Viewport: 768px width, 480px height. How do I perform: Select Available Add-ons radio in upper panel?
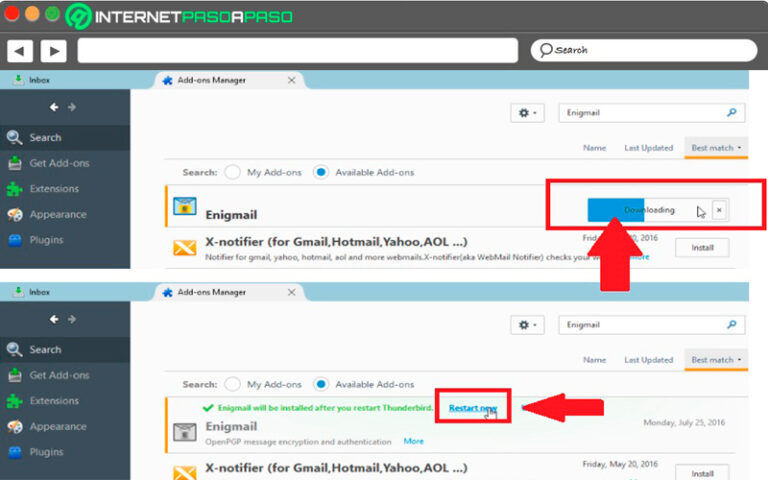point(321,172)
